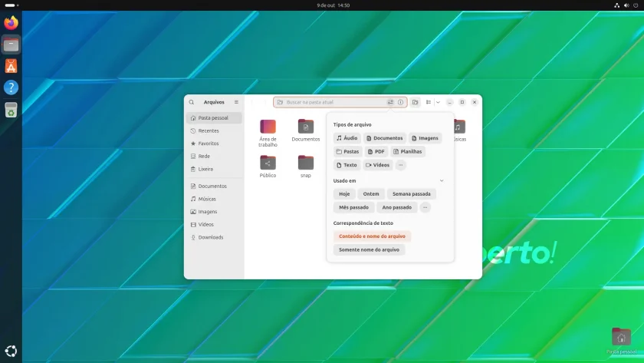Open Trash icon in the dock
The width and height of the screenshot is (644, 363).
click(11, 110)
